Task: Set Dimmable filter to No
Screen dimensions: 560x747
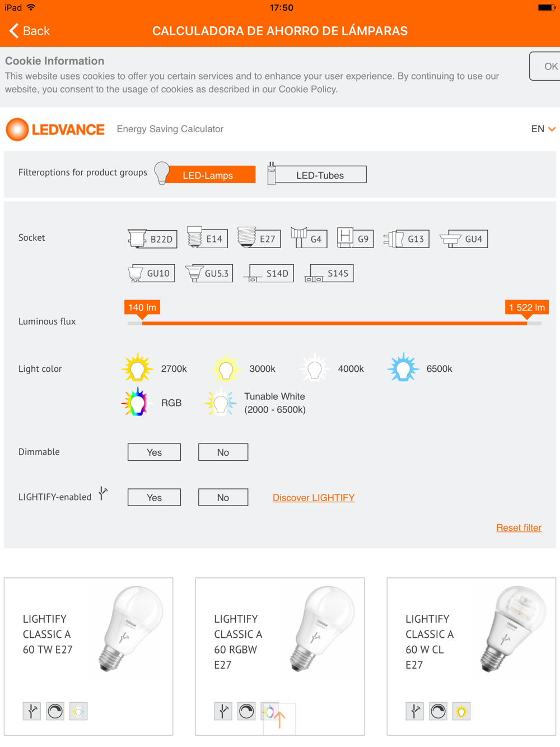Action: (x=223, y=452)
